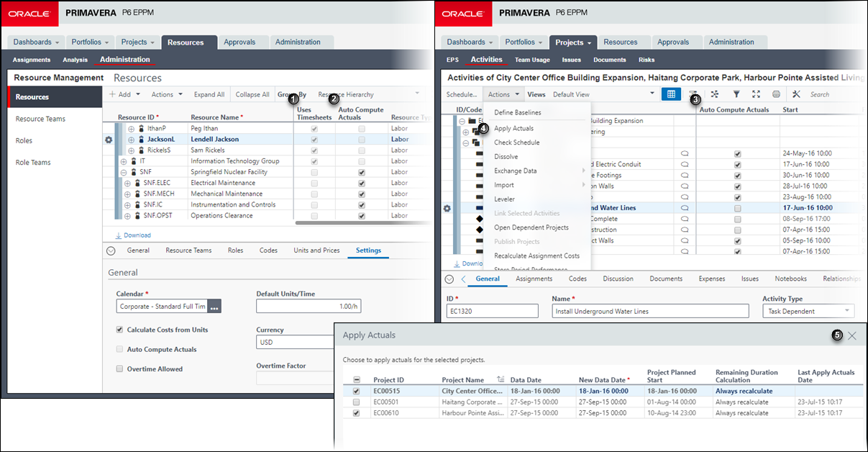
Task: Check project EC00501 in Apply Actuals dialog
Action: 356,402
